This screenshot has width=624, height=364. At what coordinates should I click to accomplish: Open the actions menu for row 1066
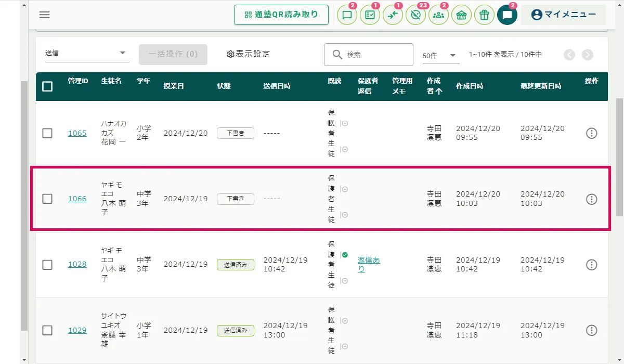pyautogui.click(x=591, y=199)
